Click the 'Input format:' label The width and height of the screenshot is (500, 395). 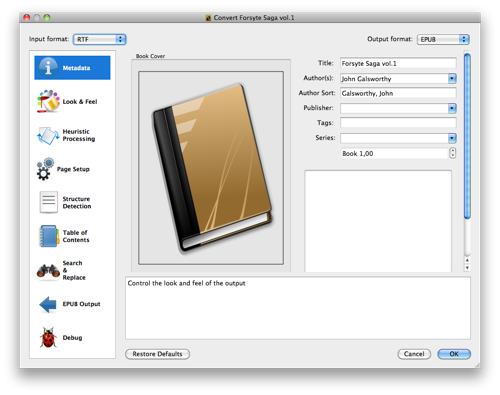pyautogui.click(x=49, y=39)
